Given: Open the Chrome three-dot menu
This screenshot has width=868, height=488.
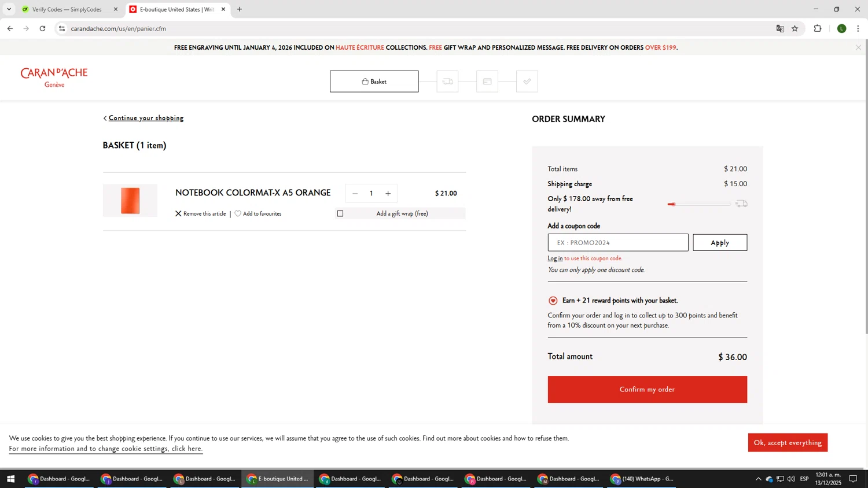Looking at the screenshot, I should tap(858, 28).
